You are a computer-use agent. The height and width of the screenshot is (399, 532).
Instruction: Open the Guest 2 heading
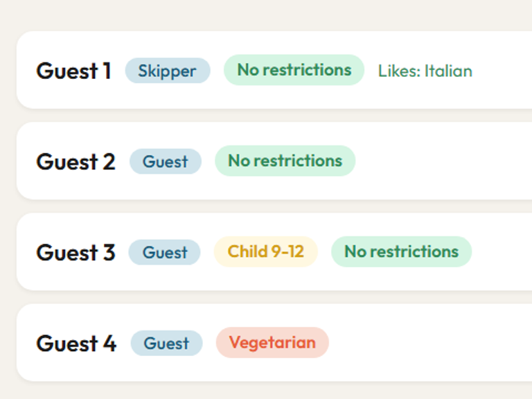(x=76, y=161)
